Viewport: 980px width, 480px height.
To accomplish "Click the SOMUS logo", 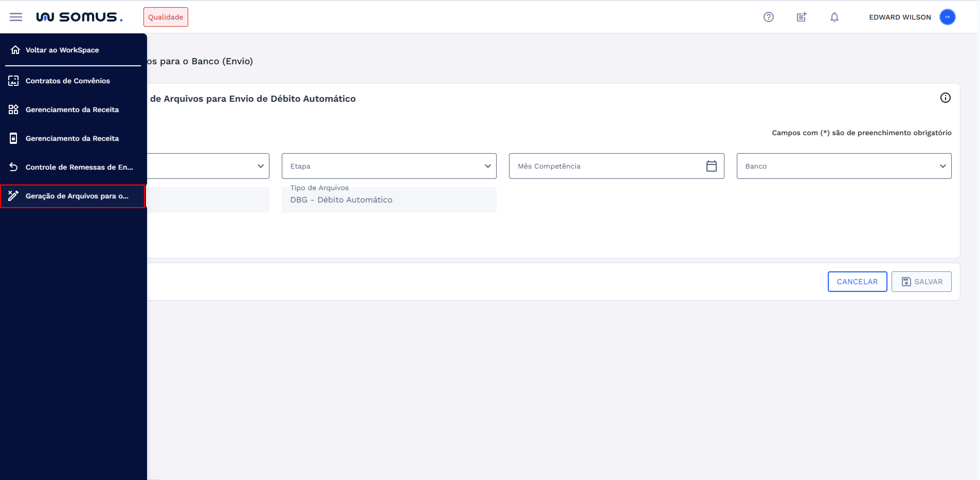I will coord(79,17).
